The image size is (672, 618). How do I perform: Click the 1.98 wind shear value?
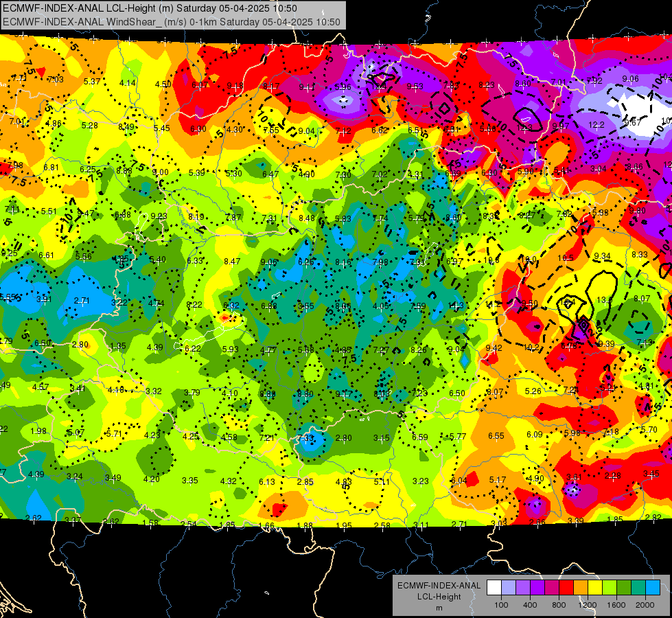(x=38, y=431)
